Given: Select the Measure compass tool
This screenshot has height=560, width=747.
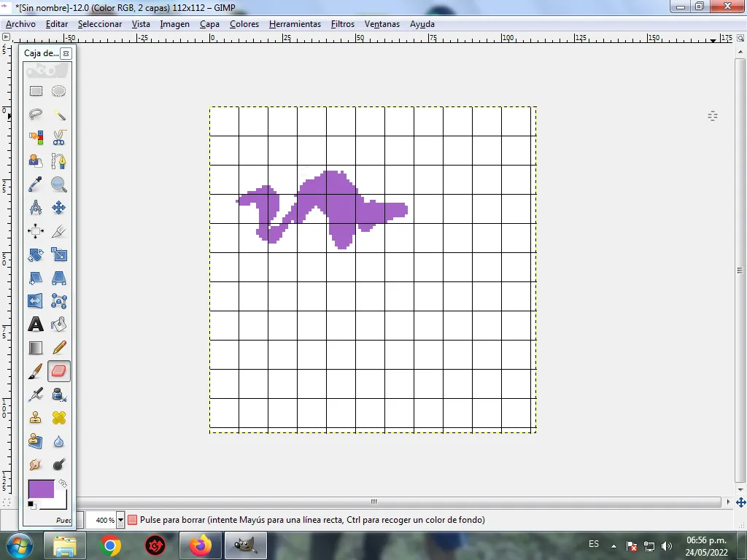Looking at the screenshot, I should coord(36,208).
